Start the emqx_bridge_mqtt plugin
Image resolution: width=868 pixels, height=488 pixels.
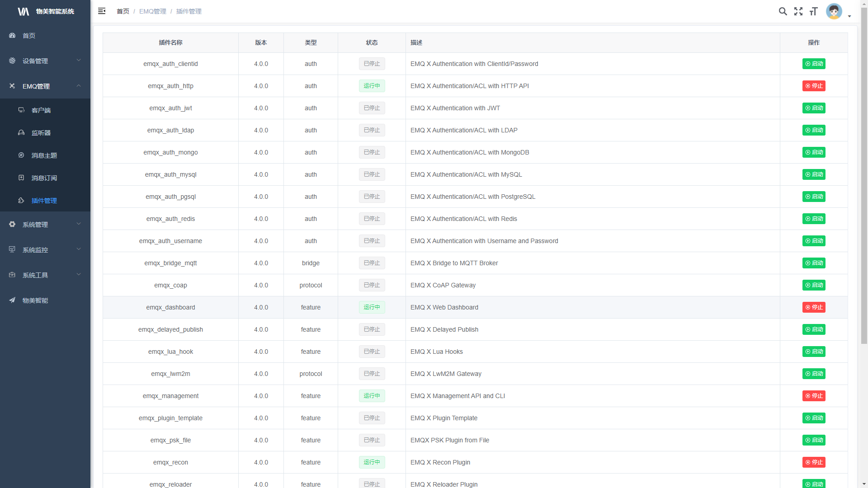(x=814, y=263)
